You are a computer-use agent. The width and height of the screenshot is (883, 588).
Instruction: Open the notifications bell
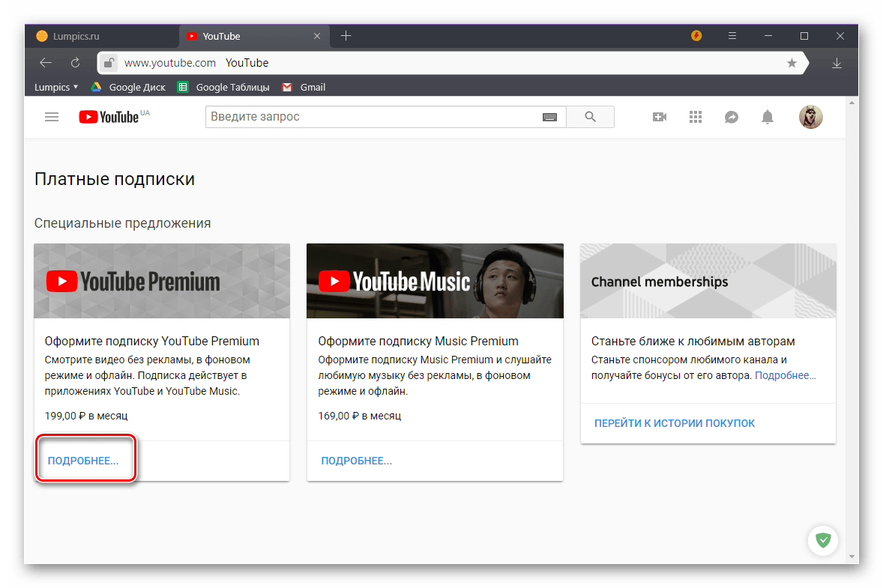click(768, 117)
